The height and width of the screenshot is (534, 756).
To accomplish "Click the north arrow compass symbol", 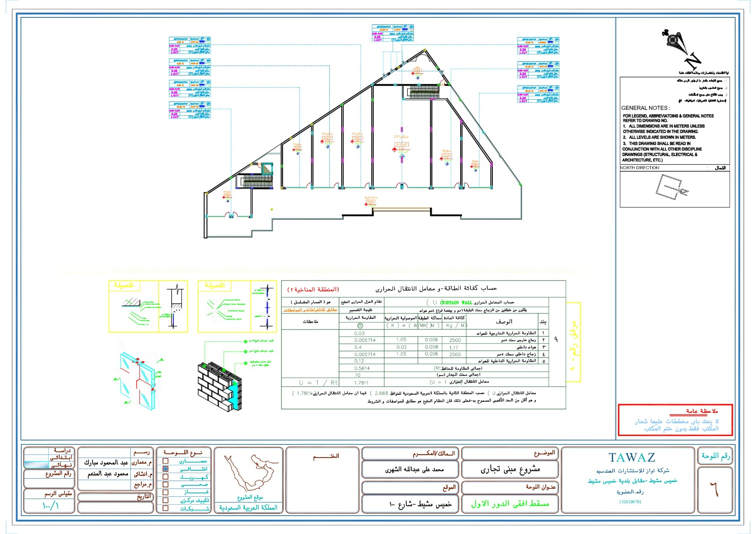I will pyautogui.click(x=681, y=49).
